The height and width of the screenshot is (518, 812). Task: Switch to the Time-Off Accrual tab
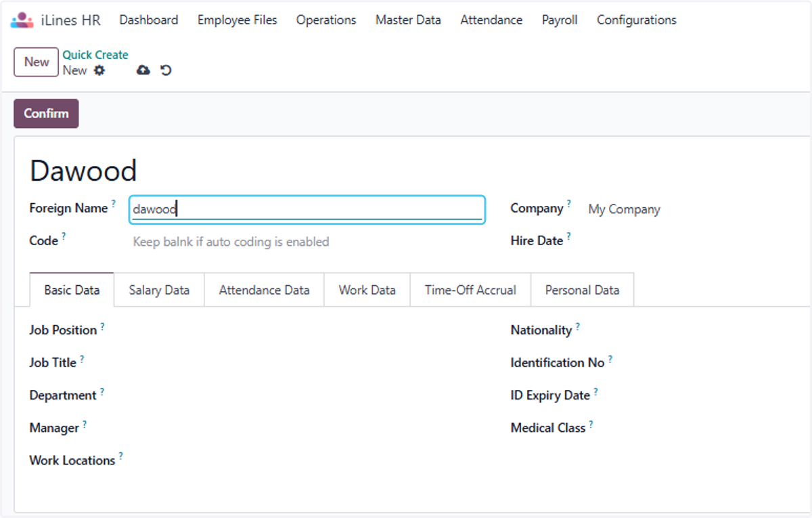[x=470, y=290]
